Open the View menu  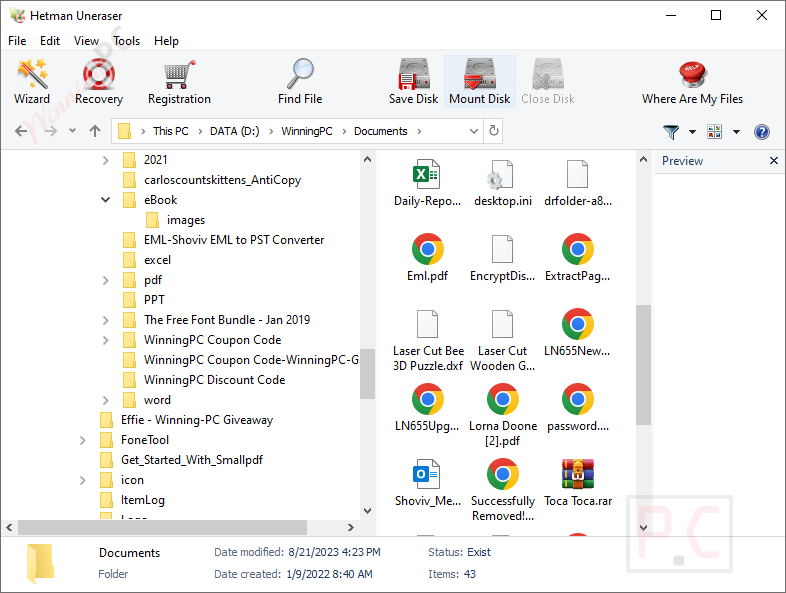click(x=86, y=41)
